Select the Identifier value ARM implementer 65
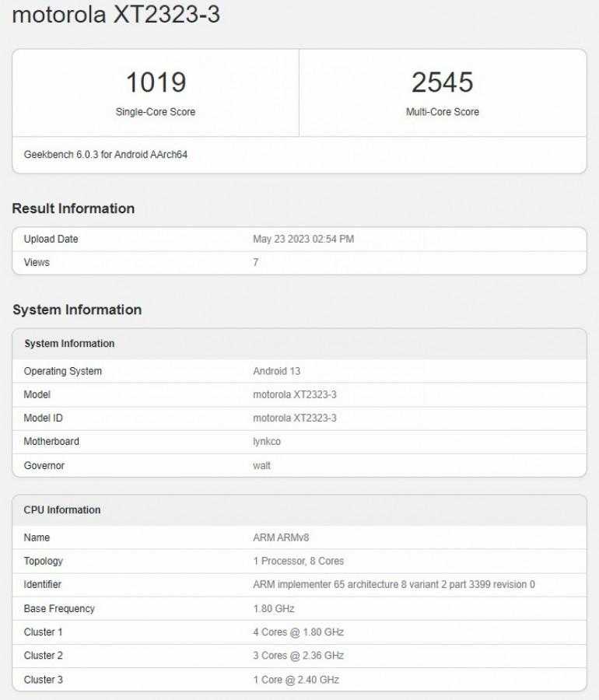Viewport: 599px width, 700px height. point(394,584)
